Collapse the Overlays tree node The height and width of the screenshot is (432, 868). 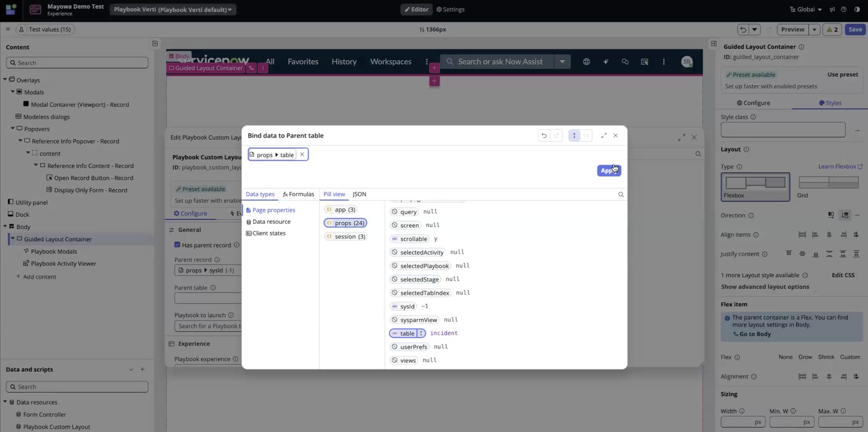(5, 80)
